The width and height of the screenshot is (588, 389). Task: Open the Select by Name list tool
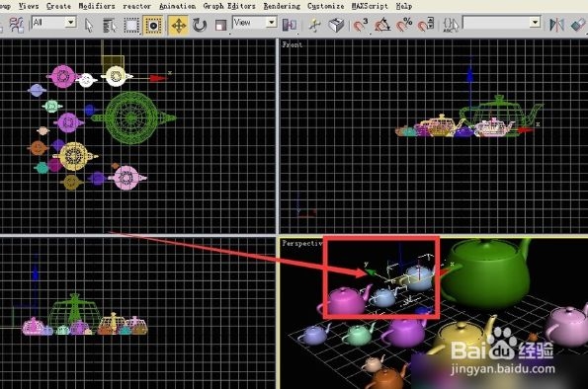110,26
